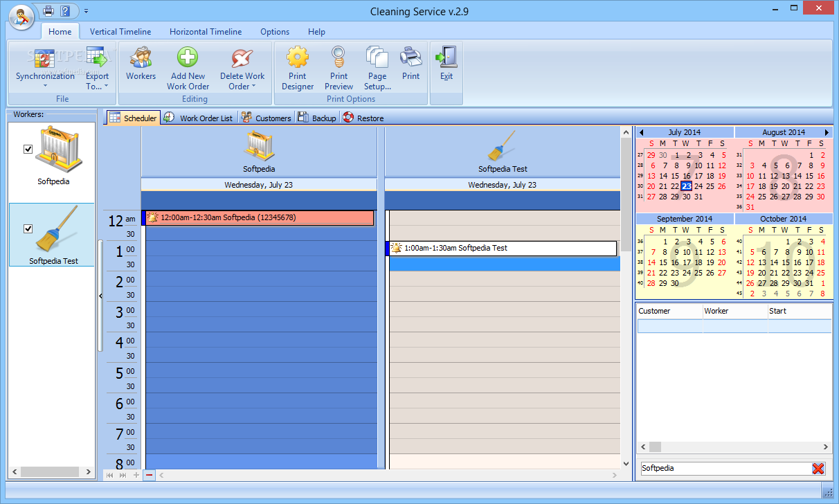This screenshot has height=504, width=839.
Task: Switch to the Backup tab
Action: coord(317,118)
